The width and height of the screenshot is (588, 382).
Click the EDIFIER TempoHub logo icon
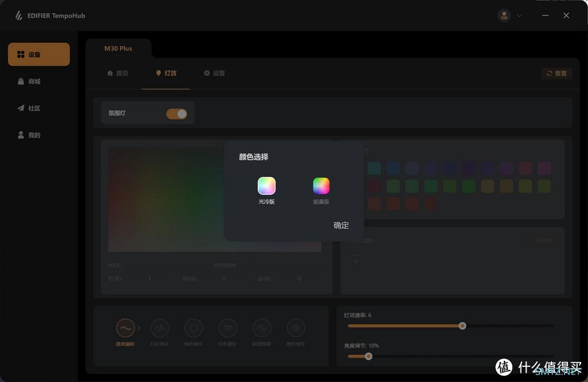19,16
